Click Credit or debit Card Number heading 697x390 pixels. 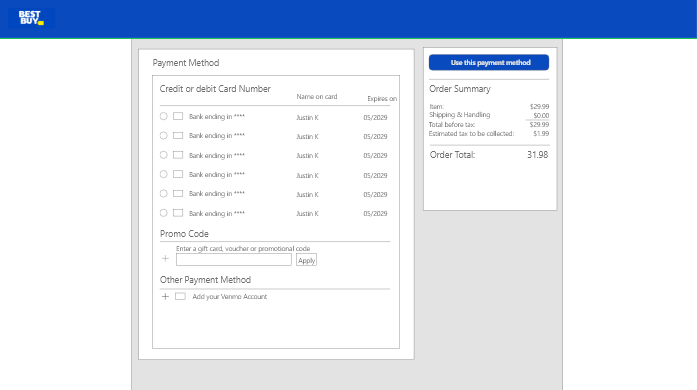tap(215, 89)
